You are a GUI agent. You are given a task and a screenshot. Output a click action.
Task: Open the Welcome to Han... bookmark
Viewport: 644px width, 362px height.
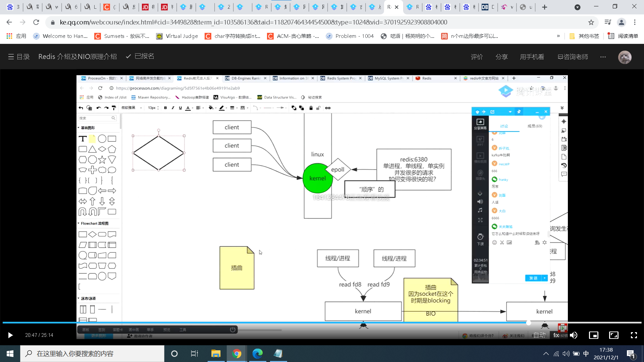(x=60, y=36)
